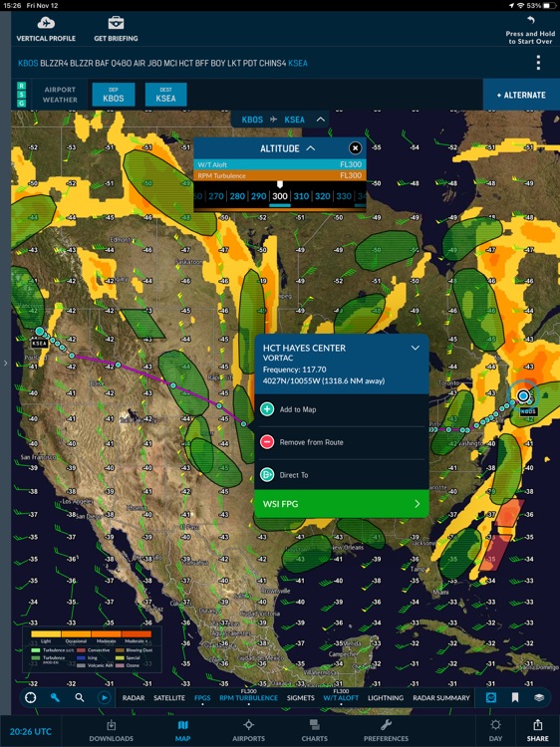Tap the turbulence legend box
Viewport: 560px width, 747px height.
92,649
